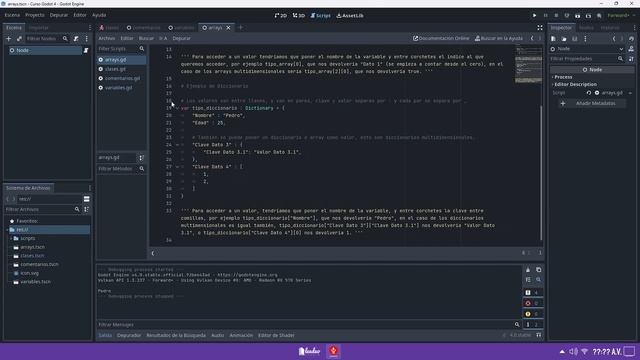Screen dimensions: 640x360
Task: Run a specific scene with the clapperboard icon
Action: pyautogui.click(x=588, y=16)
